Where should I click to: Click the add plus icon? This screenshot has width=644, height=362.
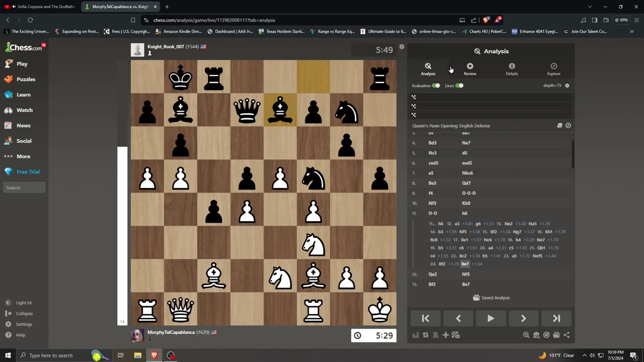point(445,335)
